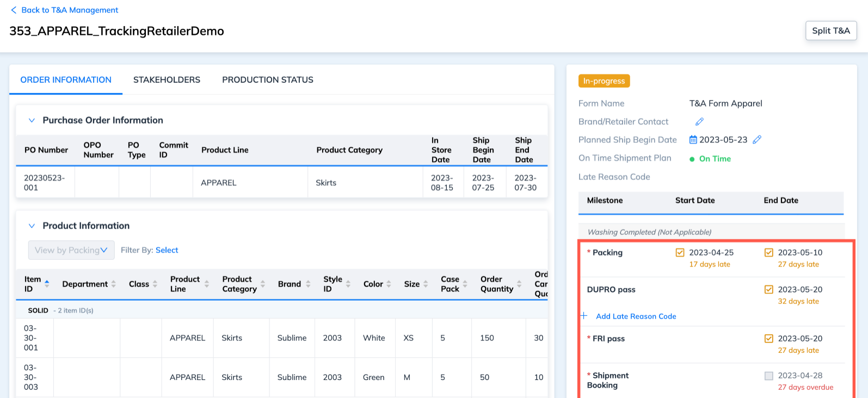Toggle DUPRO pass end date checkbox
The width and height of the screenshot is (868, 398).
click(768, 289)
